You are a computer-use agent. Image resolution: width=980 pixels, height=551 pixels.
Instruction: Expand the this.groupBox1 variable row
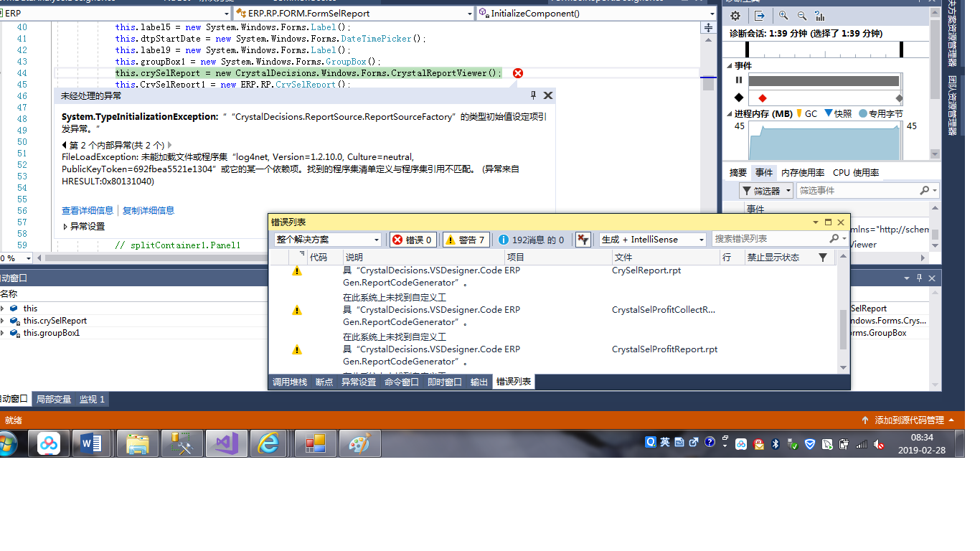[3, 333]
